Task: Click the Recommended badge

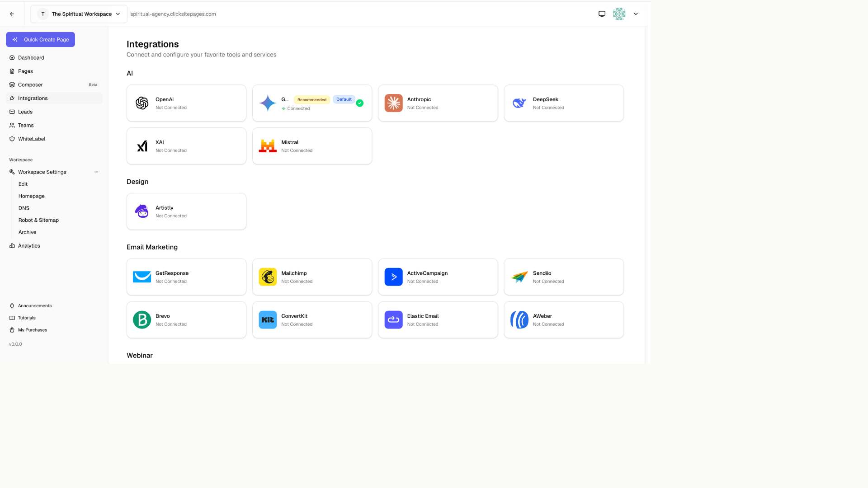Action: tap(312, 100)
